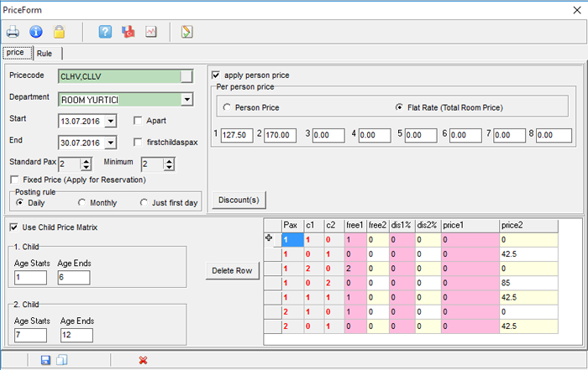Click the red currency exchange icon
The height and width of the screenshot is (370, 588).
click(x=129, y=32)
